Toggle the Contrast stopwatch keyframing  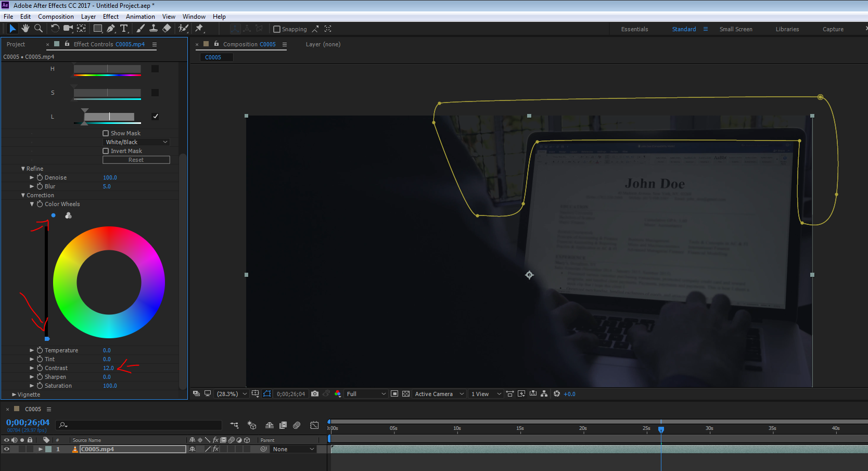point(40,368)
